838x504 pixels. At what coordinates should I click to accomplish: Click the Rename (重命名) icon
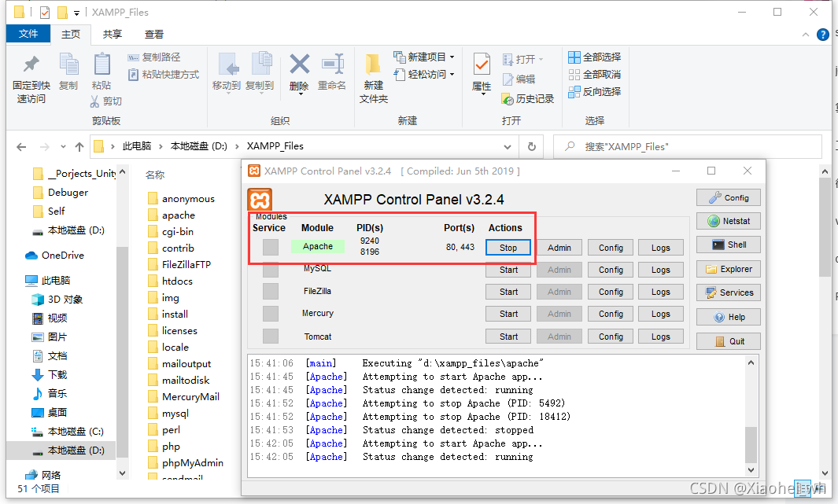point(332,64)
